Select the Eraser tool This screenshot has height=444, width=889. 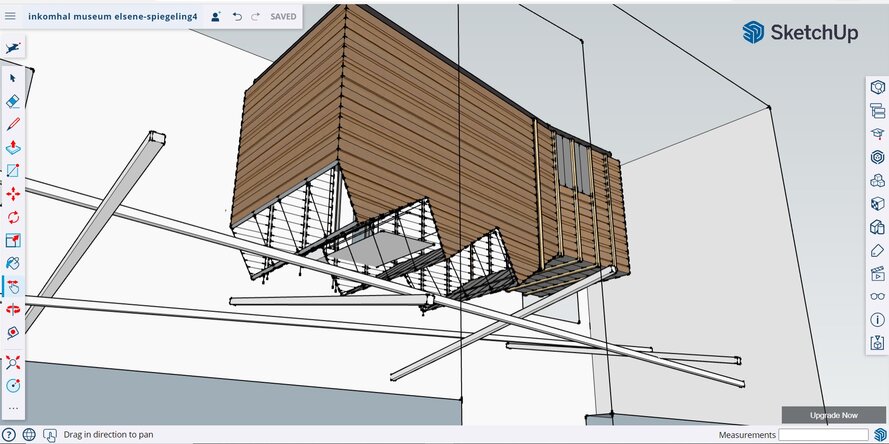tap(13, 101)
